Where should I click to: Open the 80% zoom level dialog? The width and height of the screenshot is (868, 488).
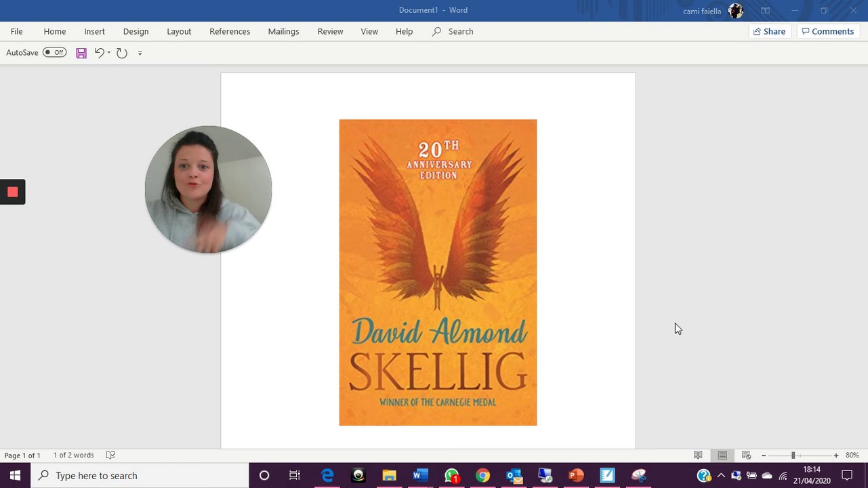click(x=852, y=455)
